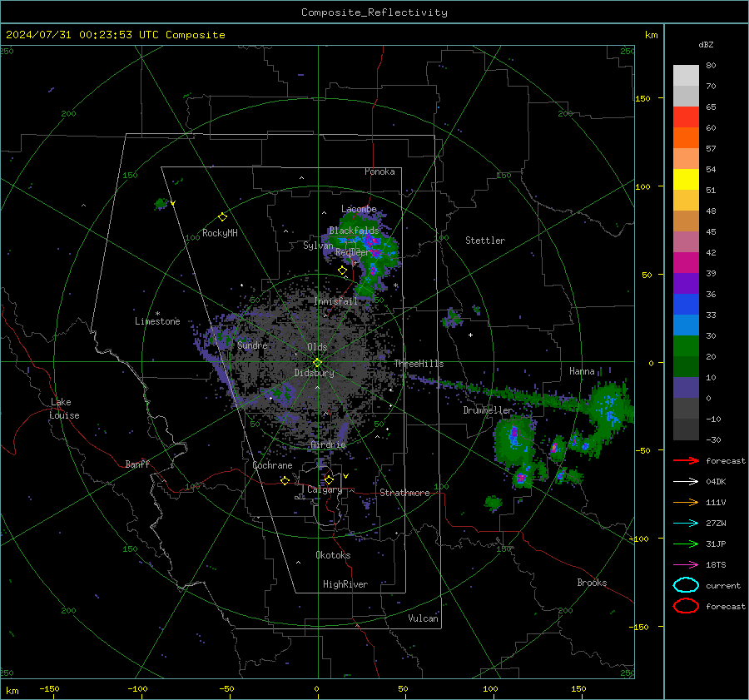Screen dimensions: 749x700
Task: Pick the 20 dBZ green color swatch
Action: pyautogui.click(x=686, y=346)
